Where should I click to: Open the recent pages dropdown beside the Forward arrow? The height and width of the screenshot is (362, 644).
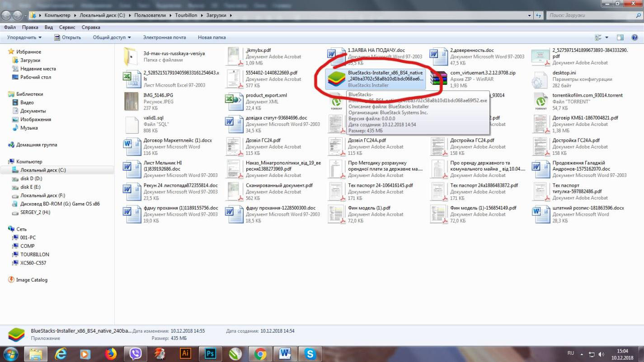coord(26,15)
